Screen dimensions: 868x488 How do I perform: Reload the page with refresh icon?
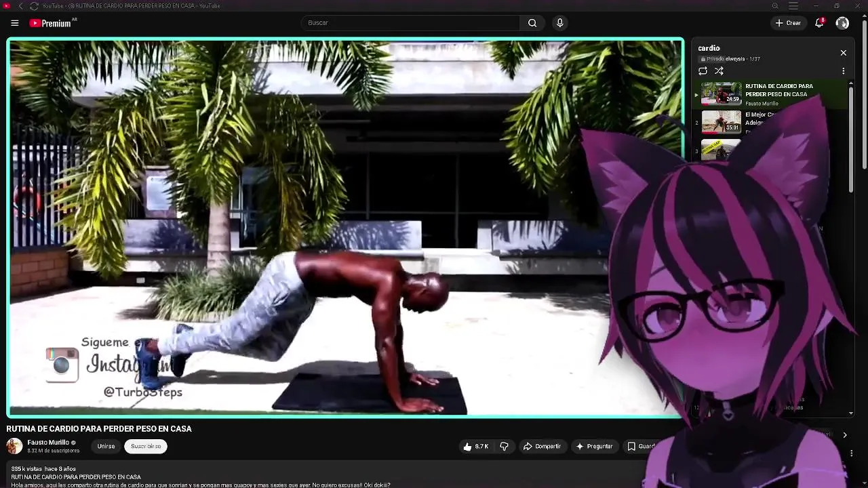(x=34, y=6)
